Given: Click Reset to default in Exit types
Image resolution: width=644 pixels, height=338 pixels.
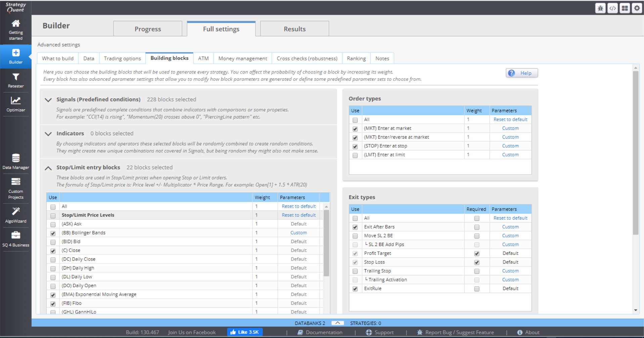Looking at the screenshot, I should tap(510, 218).
